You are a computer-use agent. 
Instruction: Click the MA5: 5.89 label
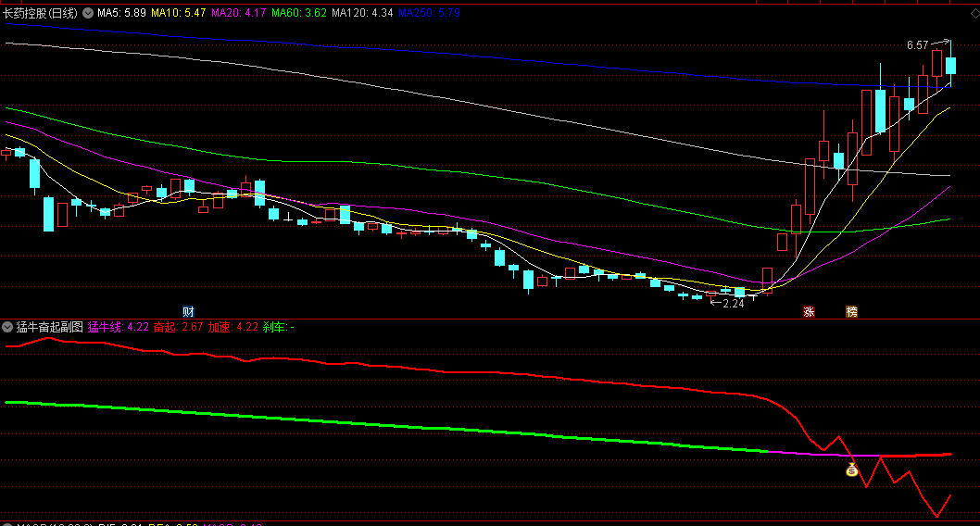[122, 13]
